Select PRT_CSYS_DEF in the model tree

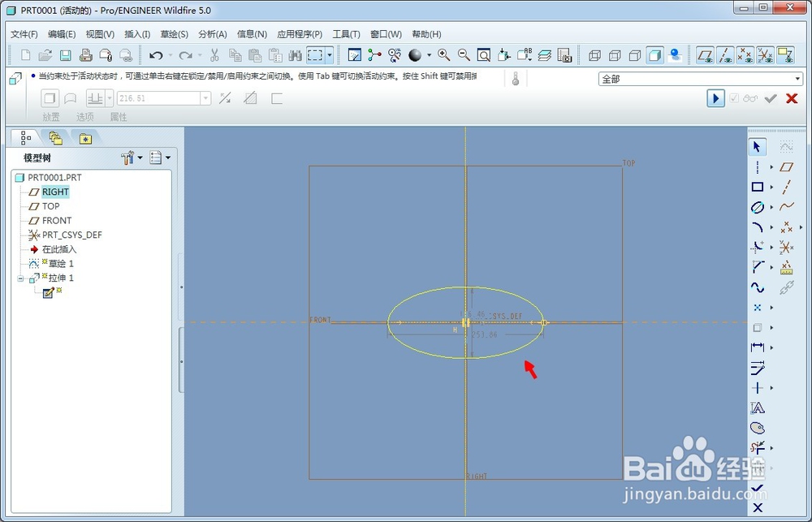[72, 235]
